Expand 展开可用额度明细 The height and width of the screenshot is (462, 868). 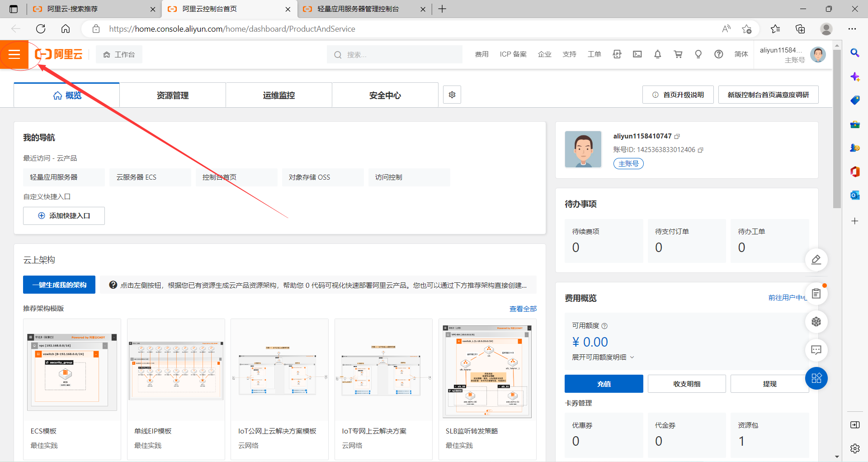603,357
